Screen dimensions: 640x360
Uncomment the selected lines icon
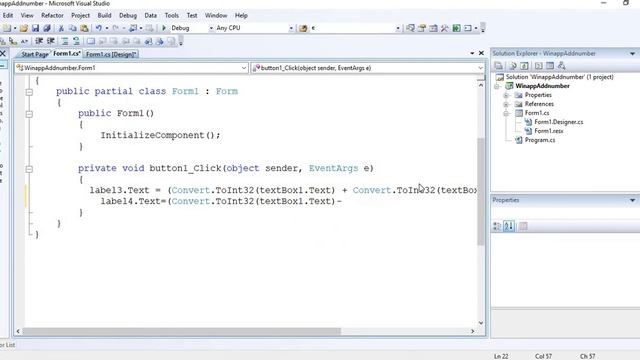pyautogui.click(x=76, y=41)
